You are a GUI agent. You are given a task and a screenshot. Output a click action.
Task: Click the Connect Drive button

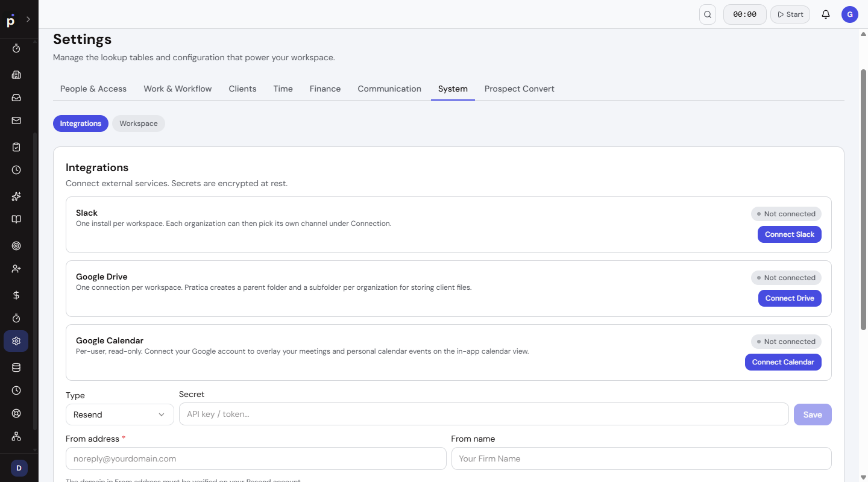[x=790, y=298]
